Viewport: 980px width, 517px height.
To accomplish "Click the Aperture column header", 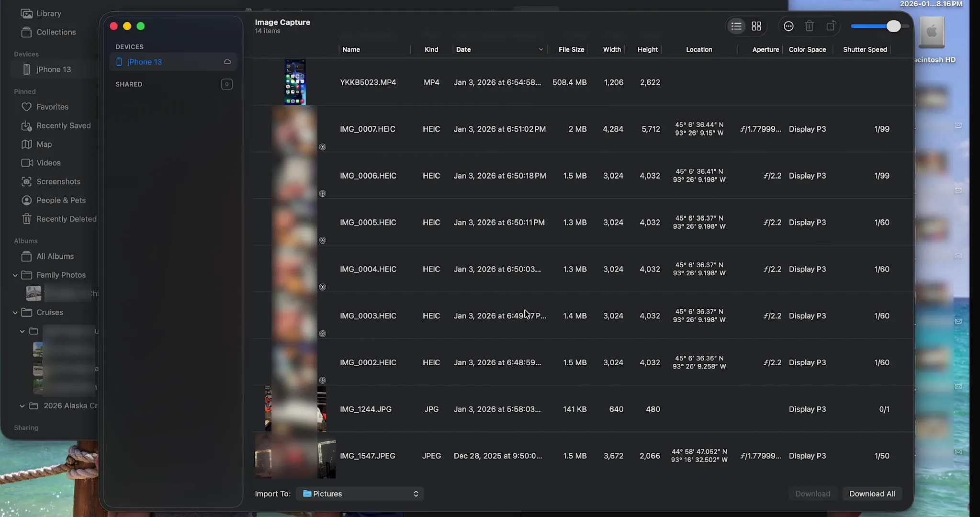I will click(765, 49).
